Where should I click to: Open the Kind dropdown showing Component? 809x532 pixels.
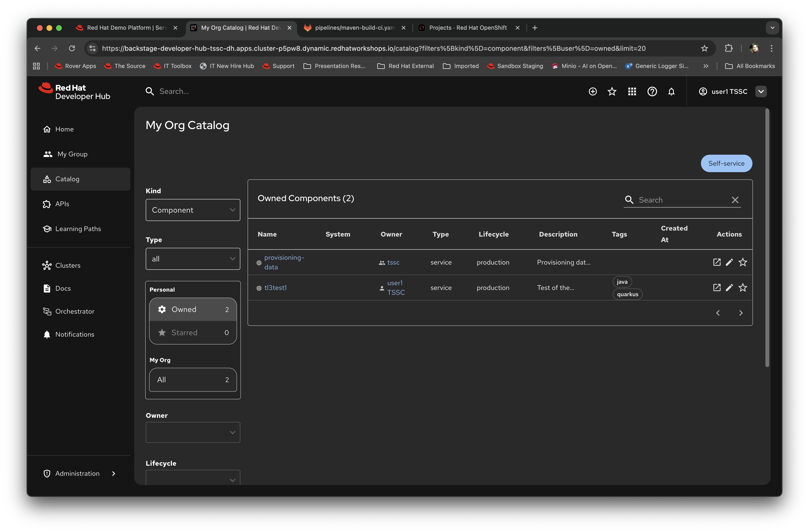point(193,210)
